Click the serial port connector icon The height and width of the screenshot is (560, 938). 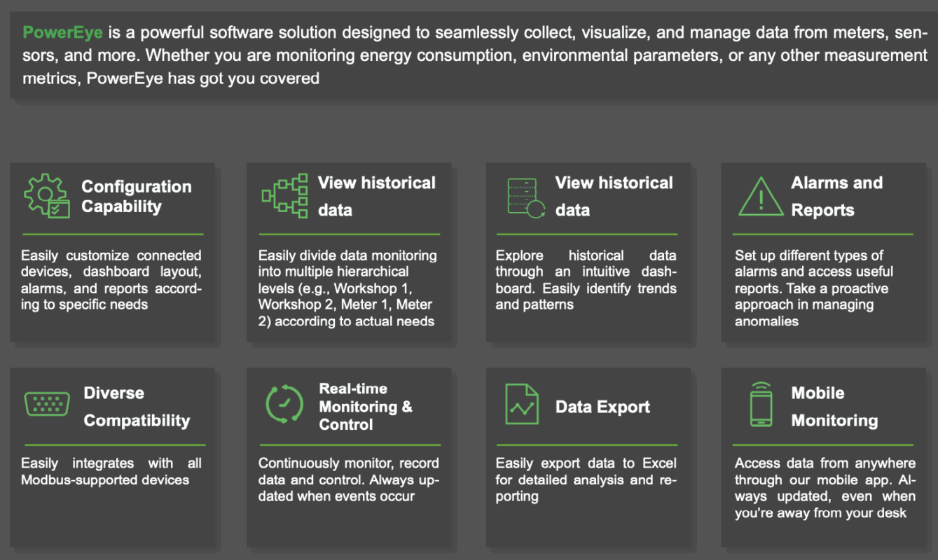point(47,405)
